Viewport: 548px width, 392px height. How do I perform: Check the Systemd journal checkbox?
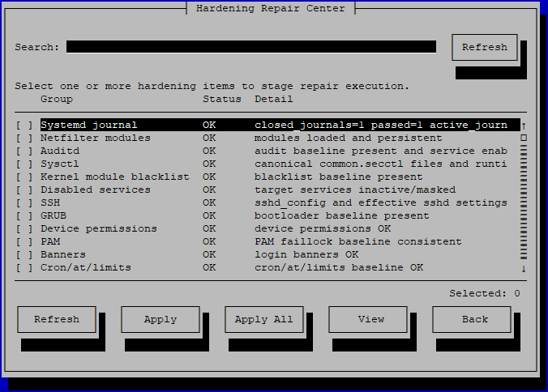coord(24,125)
